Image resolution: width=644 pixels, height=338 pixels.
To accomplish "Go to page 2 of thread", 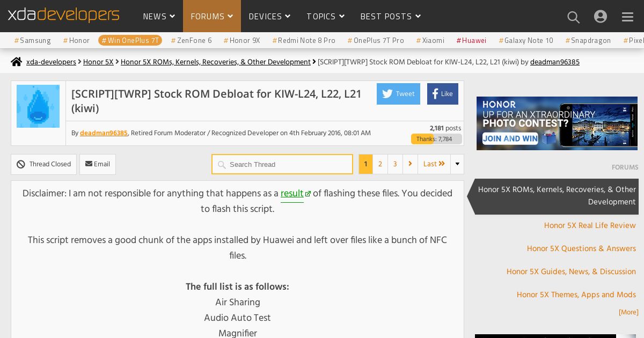I will (380, 164).
